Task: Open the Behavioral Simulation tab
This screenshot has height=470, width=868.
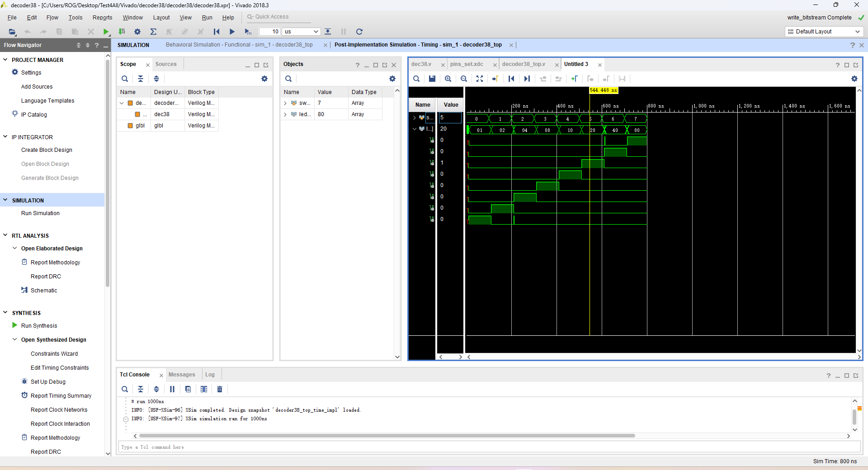Action: pos(239,45)
